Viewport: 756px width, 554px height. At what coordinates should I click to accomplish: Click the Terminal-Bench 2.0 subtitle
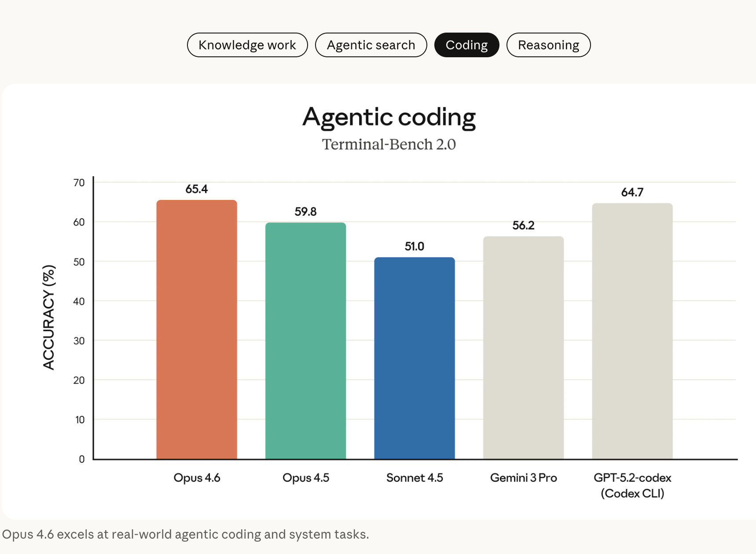389,144
